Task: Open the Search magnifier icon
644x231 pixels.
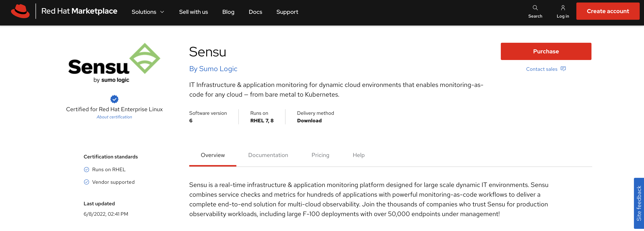Action: [x=535, y=8]
